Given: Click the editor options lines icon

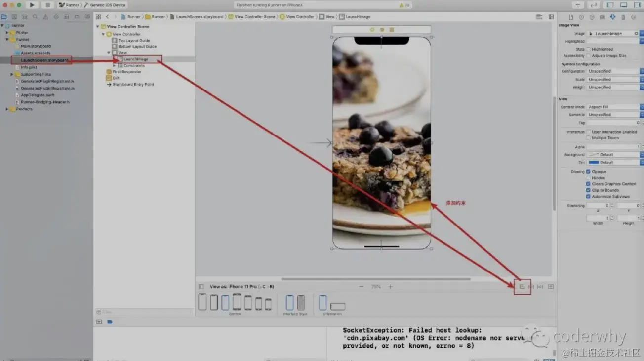Looking at the screenshot, I should pos(539,17).
